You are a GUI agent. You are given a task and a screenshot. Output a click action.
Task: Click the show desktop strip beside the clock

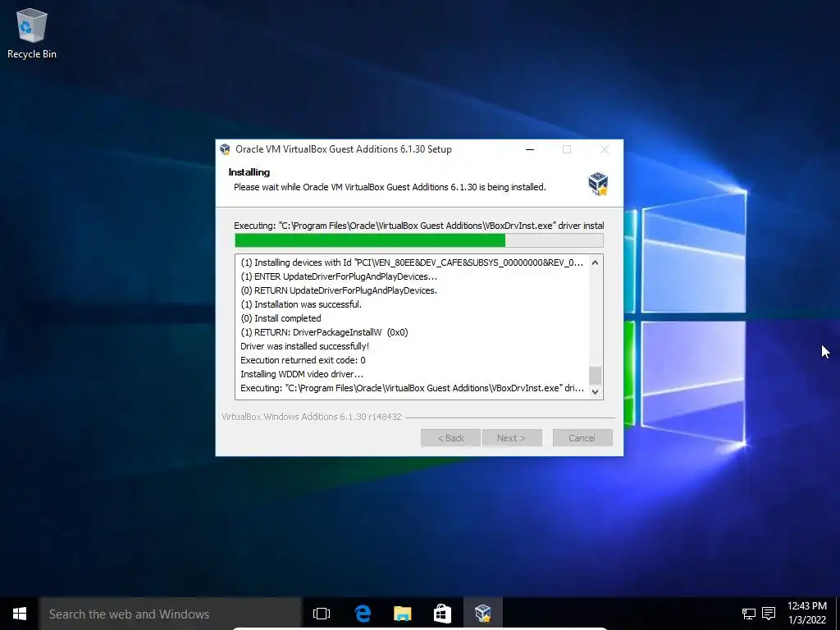click(x=838, y=614)
